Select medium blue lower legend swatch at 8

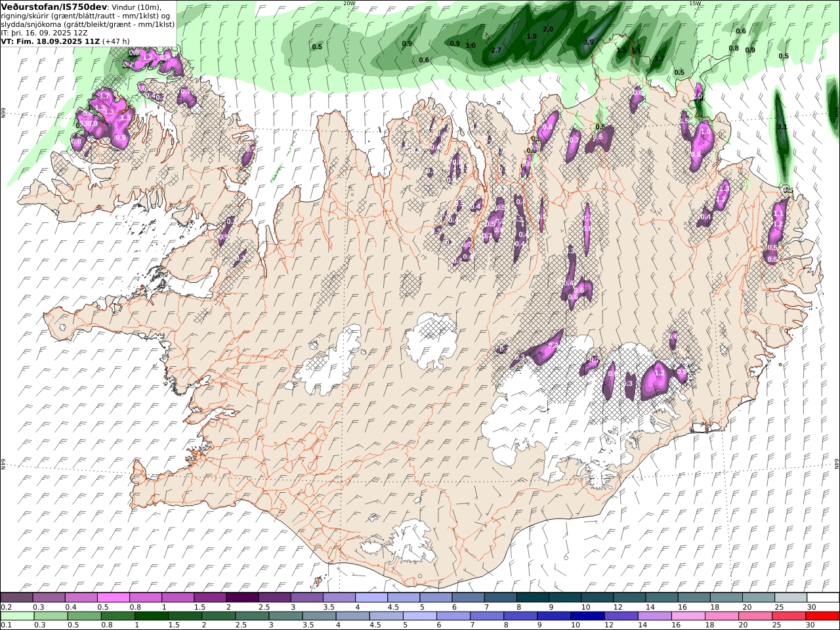[520, 616]
